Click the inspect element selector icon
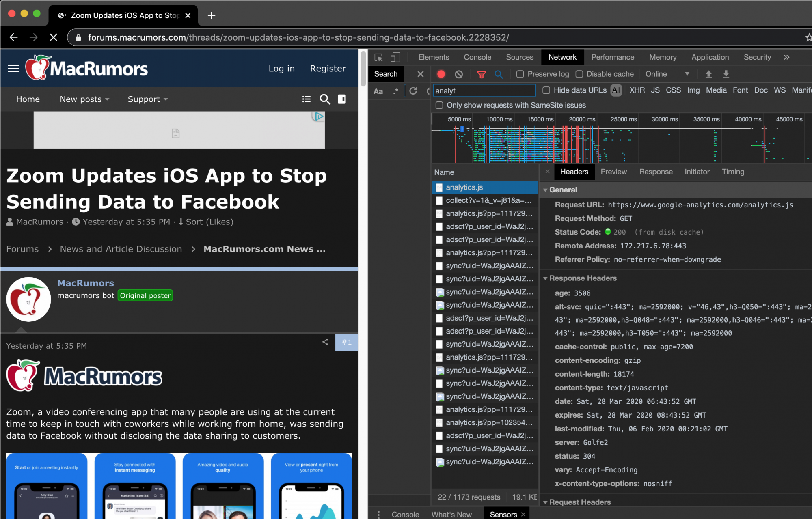Viewport: 812px width, 519px height. (378, 57)
